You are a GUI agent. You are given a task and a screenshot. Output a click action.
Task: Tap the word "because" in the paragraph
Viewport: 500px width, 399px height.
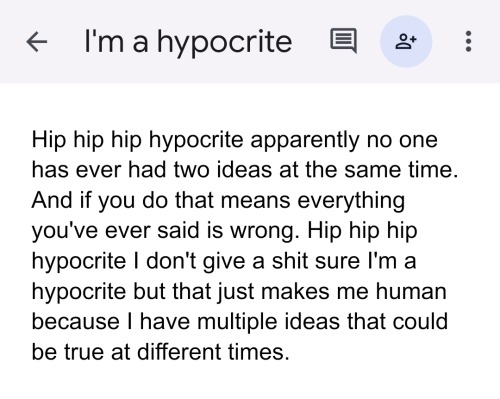pos(76,322)
